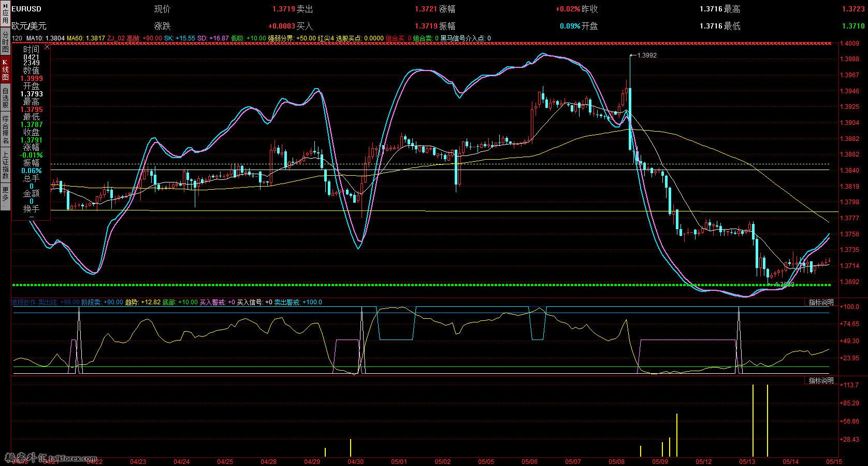
Task: Click the +100.0 scale label of middle indicator
Action: click(850, 307)
